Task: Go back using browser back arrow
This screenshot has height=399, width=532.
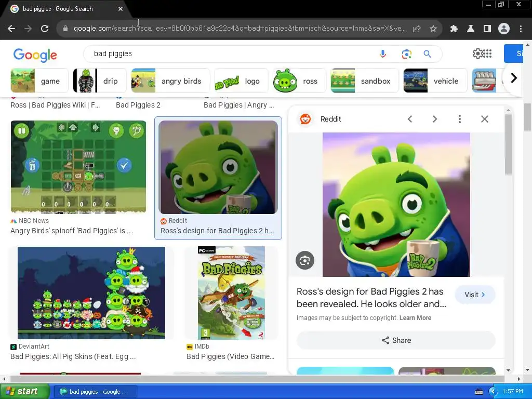Action: click(x=11, y=29)
